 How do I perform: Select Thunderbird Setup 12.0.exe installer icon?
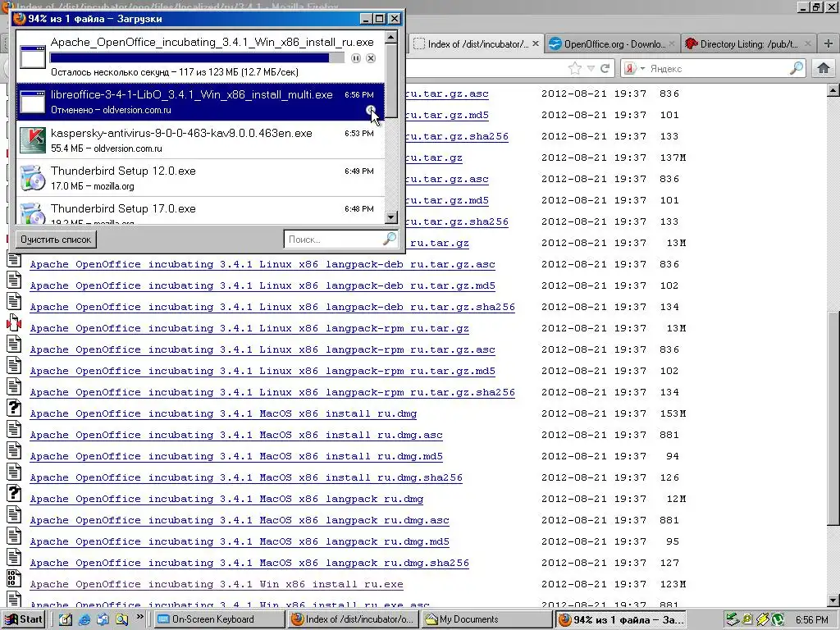(x=32, y=178)
